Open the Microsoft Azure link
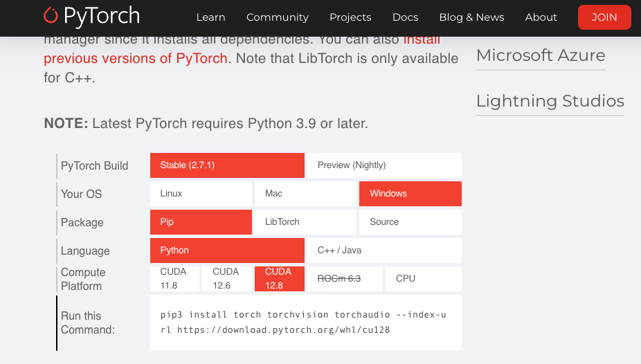Screen dimensions: 641x364 click(541, 55)
